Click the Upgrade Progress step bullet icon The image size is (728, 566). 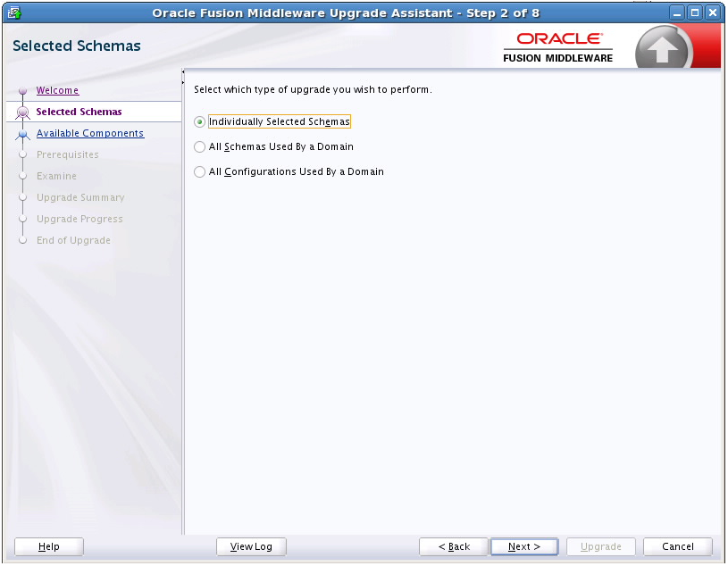pyautogui.click(x=22, y=219)
